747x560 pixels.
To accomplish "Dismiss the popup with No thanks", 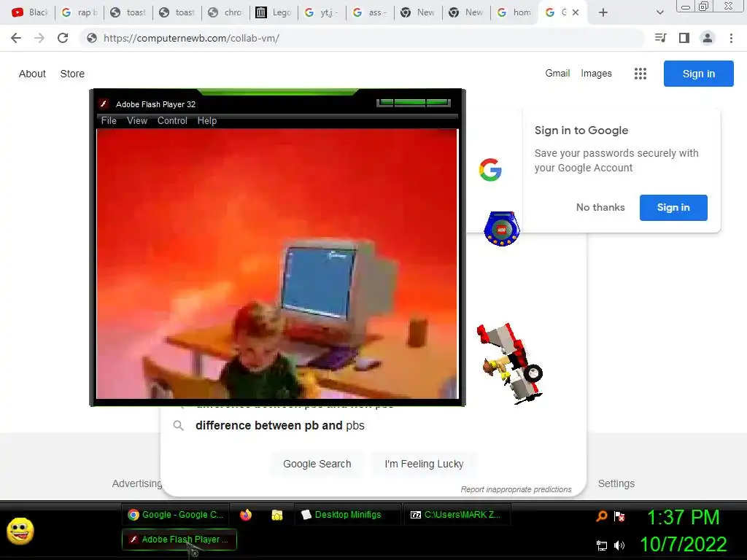I will pos(600,207).
